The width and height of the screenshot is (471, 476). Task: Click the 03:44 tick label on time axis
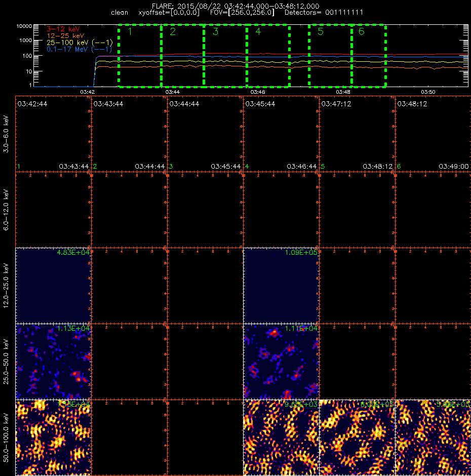tap(173, 92)
